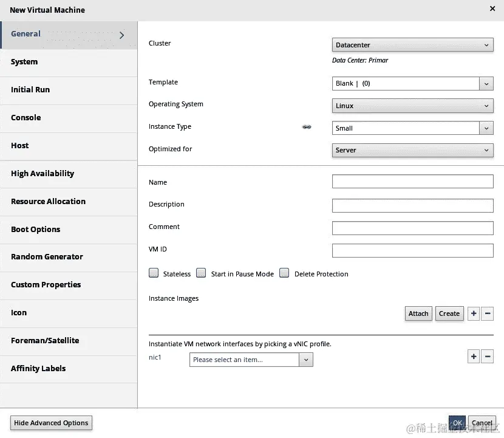Click the General tab chevron arrow

(x=121, y=35)
